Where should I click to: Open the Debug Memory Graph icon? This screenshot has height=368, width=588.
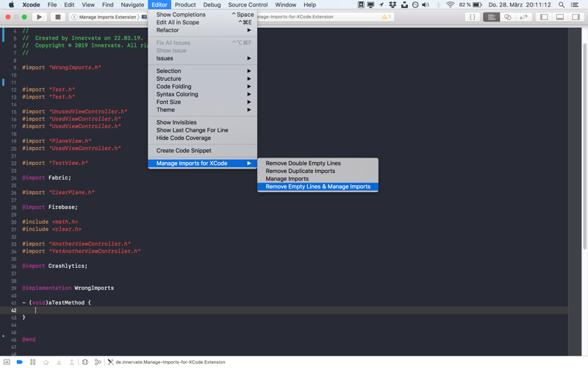(x=98, y=362)
